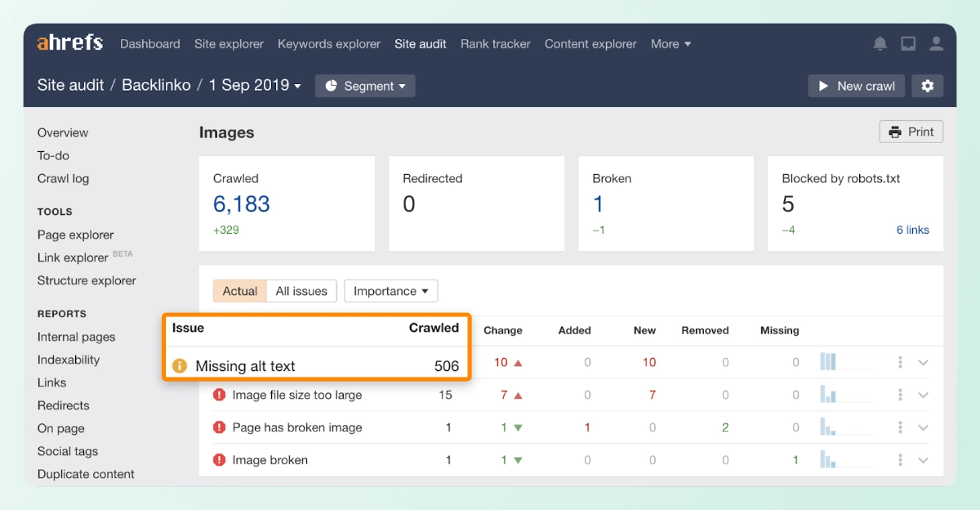The width and height of the screenshot is (980, 510).
Task: Switch to the Actual issues toggle
Action: pyautogui.click(x=240, y=291)
